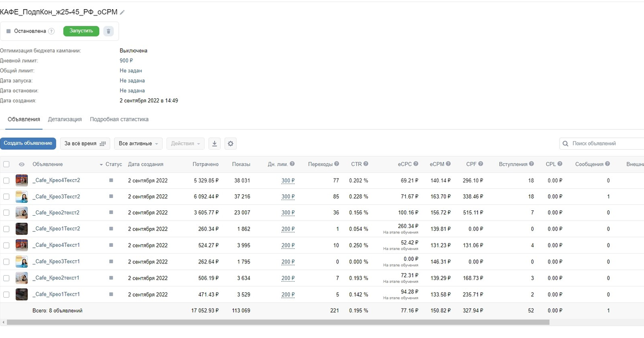Screen dimensions: 644x338
Task: Toggle the select-all checkbox in header
Action: click(6, 164)
